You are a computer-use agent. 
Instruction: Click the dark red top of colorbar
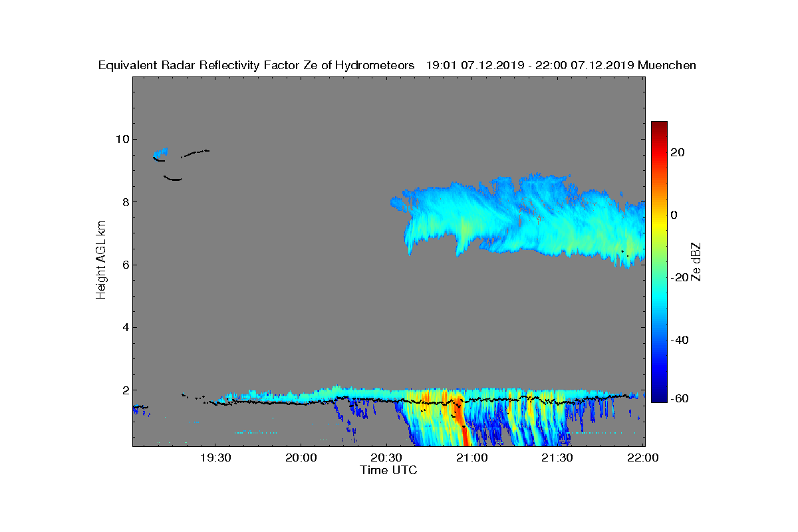[x=659, y=126]
